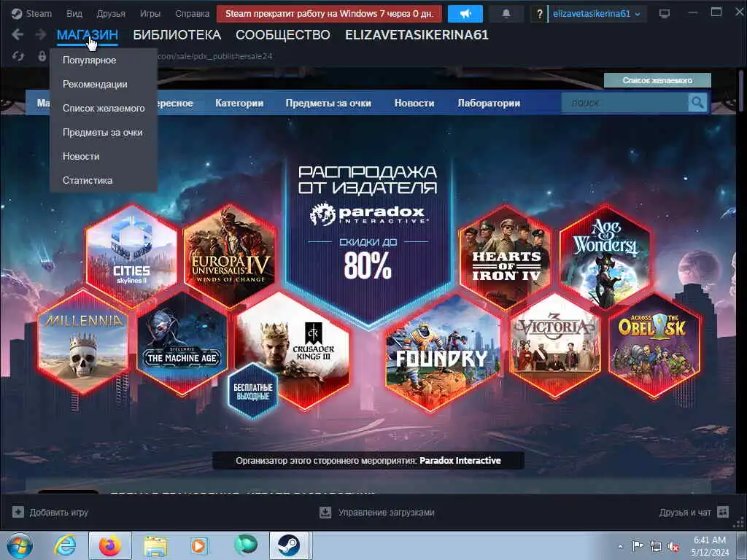Select Предметы за очки in the dropdown menu

pos(102,132)
